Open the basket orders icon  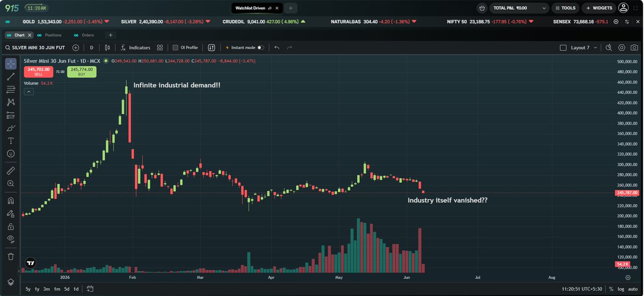pos(482,8)
